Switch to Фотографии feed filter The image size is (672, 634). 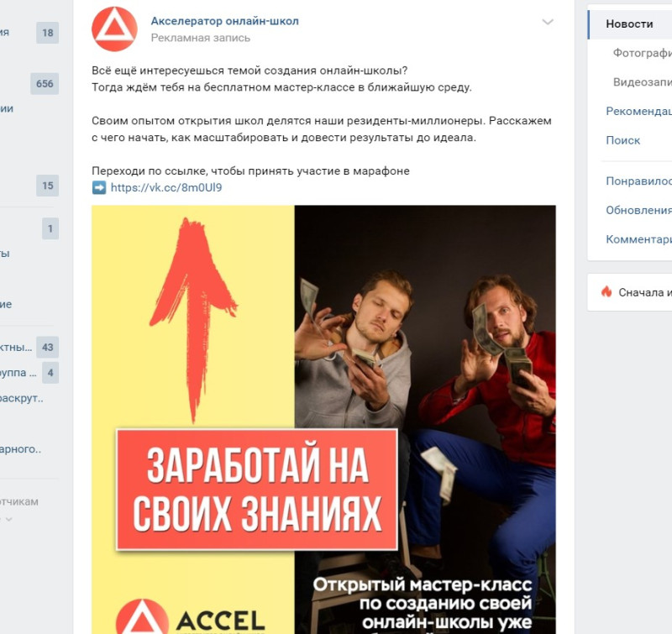pyautogui.click(x=642, y=53)
